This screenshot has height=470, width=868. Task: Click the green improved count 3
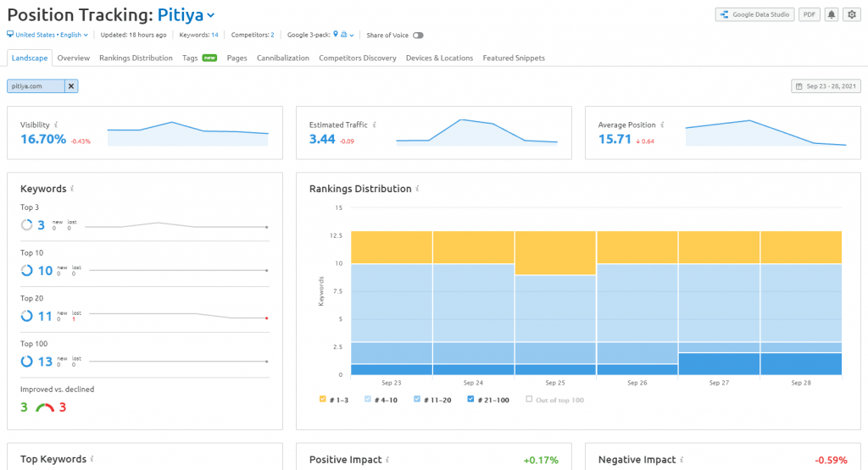[x=24, y=407]
